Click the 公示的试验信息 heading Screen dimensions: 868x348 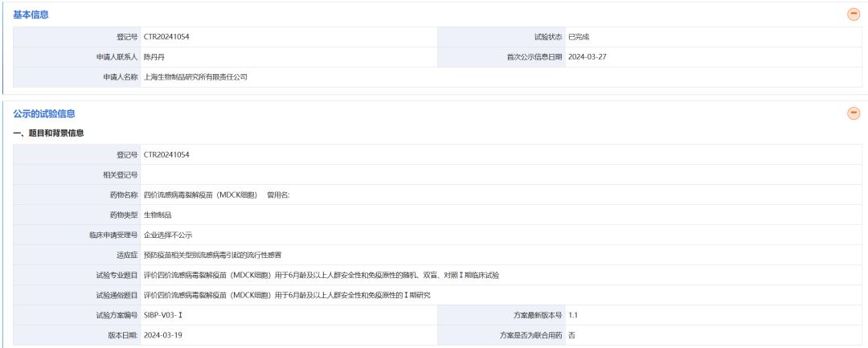click(44, 113)
